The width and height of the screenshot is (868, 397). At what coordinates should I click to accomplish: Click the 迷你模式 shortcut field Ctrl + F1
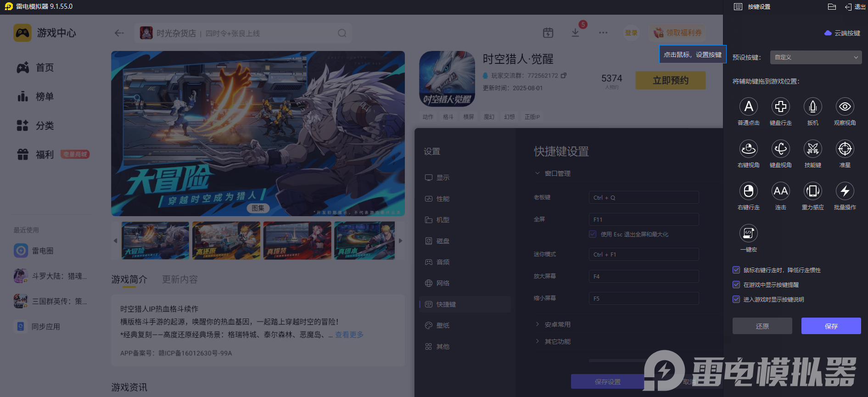[x=644, y=254]
